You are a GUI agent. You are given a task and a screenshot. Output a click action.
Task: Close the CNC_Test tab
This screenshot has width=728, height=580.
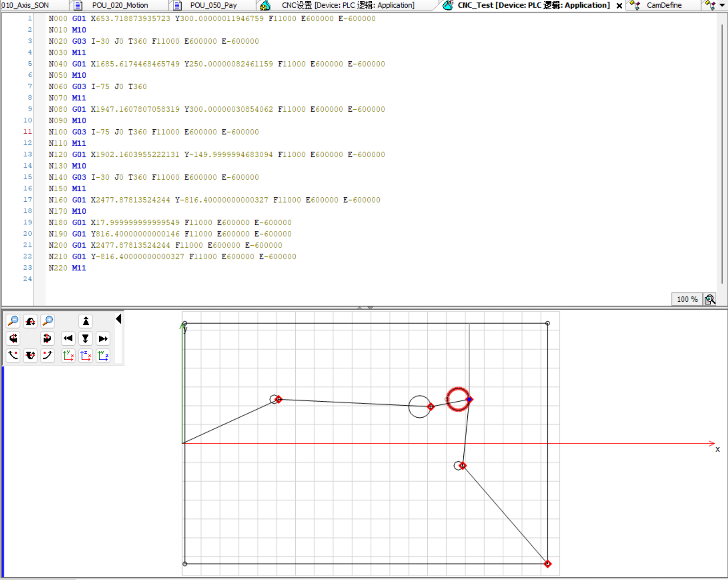pyautogui.click(x=619, y=6)
